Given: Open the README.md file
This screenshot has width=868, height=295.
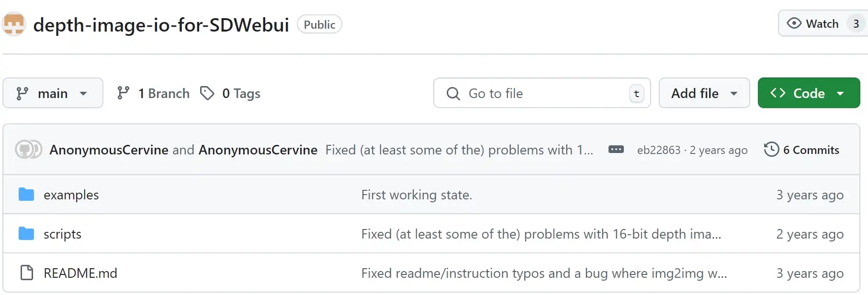Looking at the screenshot, I should (x=80, y=273).
